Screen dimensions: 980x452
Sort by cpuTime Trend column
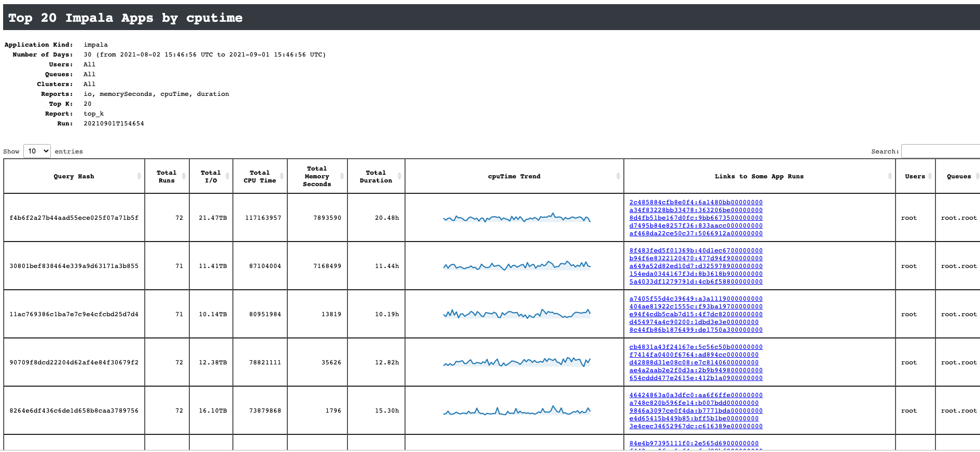(514, 176)
